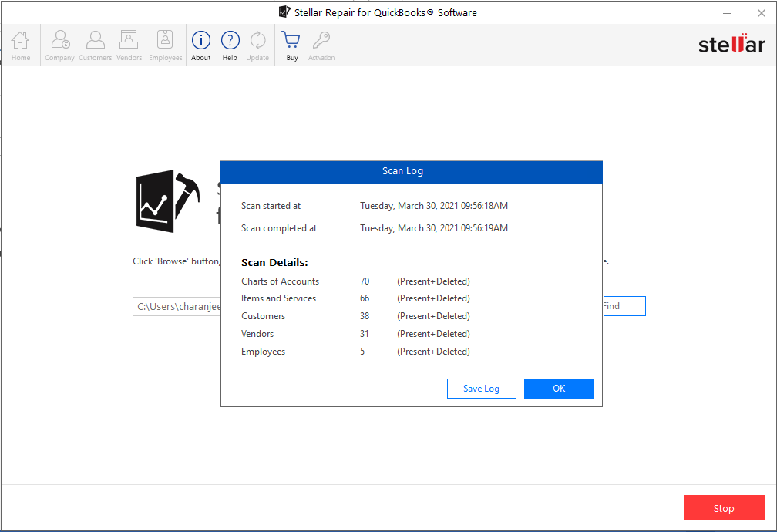Click the Find button behind the dialog
Image resolution: width=777 pixels, height=532 pixels.
[x=624, y=306]
